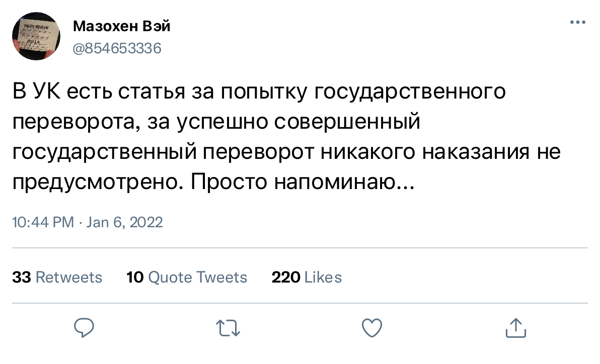600x364 pixels.
Task: Click the "Likes" label text
Action: point(323,277)
